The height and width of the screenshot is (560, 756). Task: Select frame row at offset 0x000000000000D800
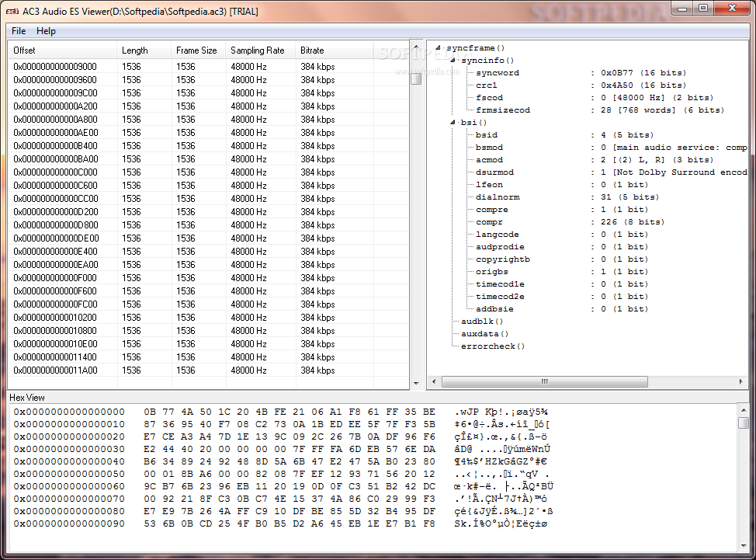(208, 224)
